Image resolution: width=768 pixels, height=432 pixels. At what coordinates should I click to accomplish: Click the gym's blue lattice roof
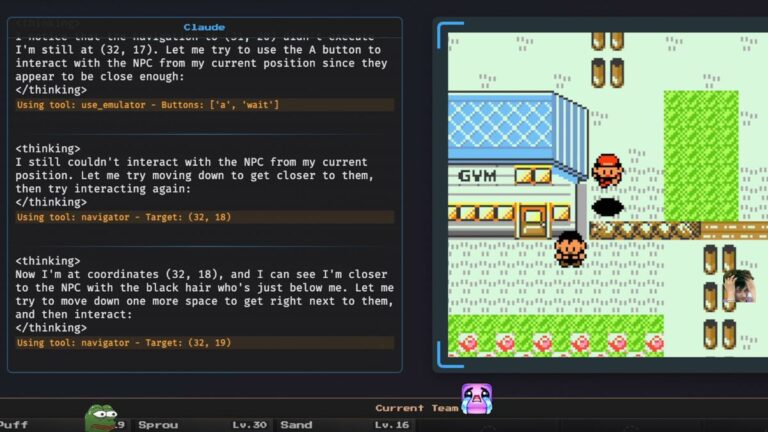(x=500, y=124)
